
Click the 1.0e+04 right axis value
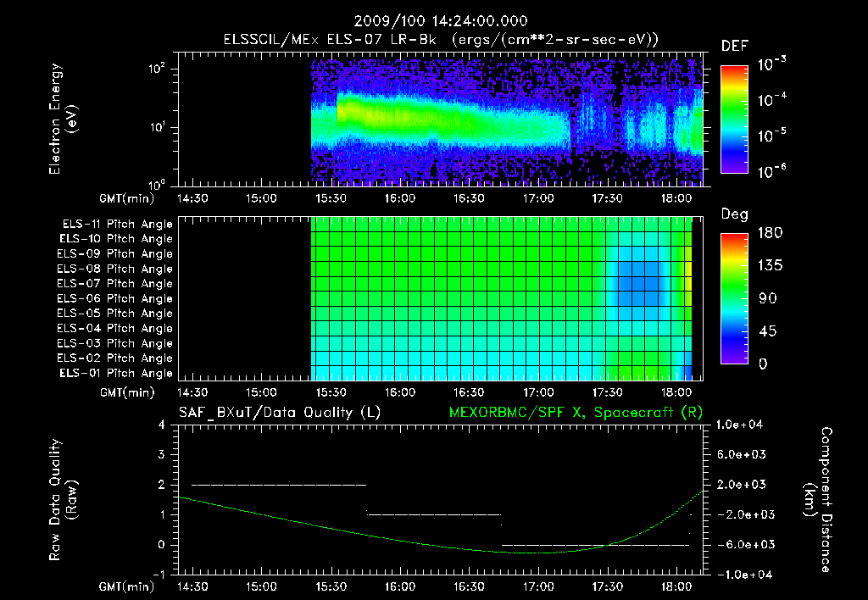coord(740,425)
